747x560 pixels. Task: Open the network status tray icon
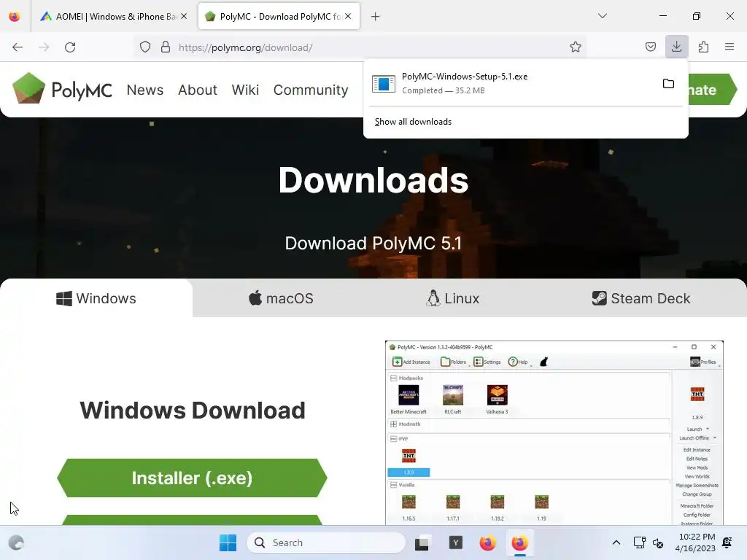pyautogui.click(x=639, y=542)
